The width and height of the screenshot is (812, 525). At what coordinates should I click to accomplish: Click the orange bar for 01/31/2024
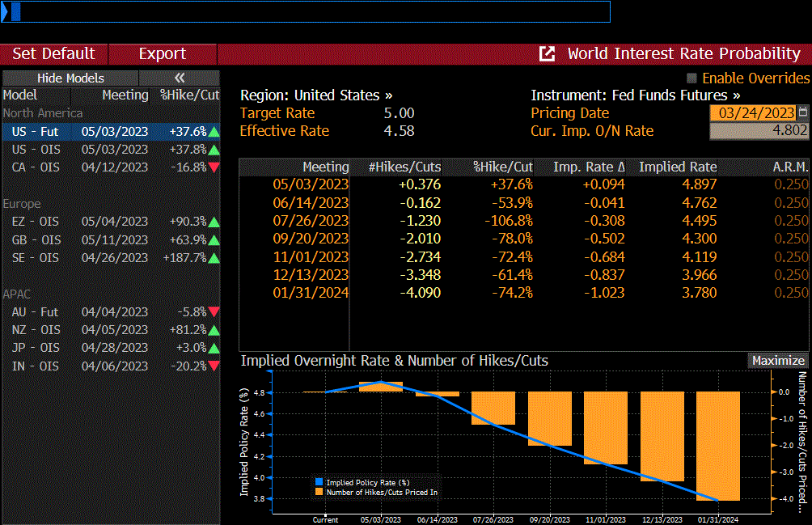pos(717,446)
